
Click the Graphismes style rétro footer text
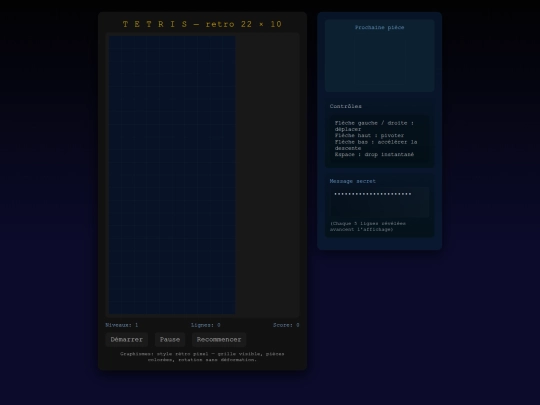click(x=202, y=357)
